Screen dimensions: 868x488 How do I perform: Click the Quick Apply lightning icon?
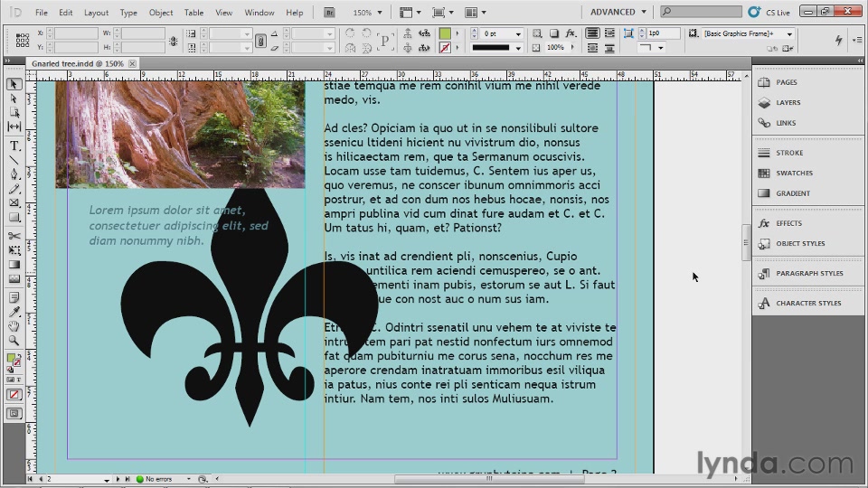point(839,40)
